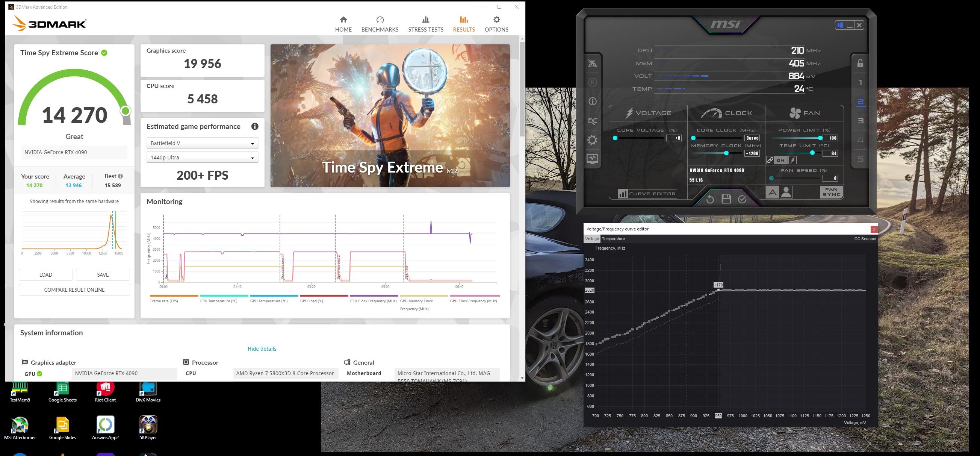Click the CURVE EDITOR button
980x456 pixels.
click(647, 194)
